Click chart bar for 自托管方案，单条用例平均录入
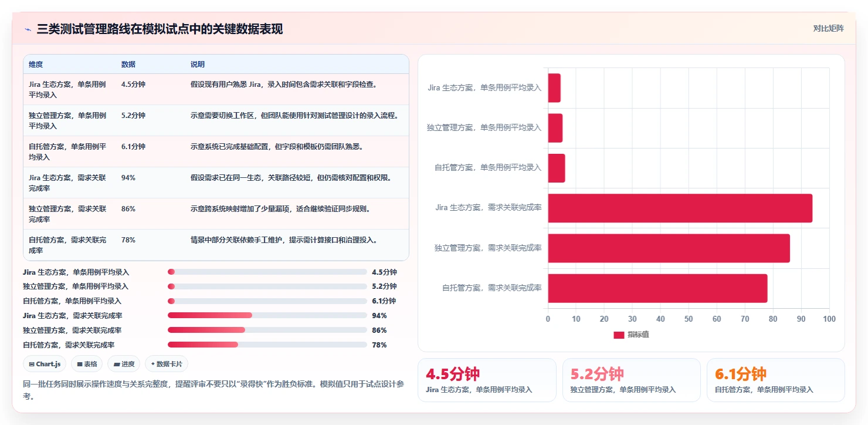 point(557,168)
